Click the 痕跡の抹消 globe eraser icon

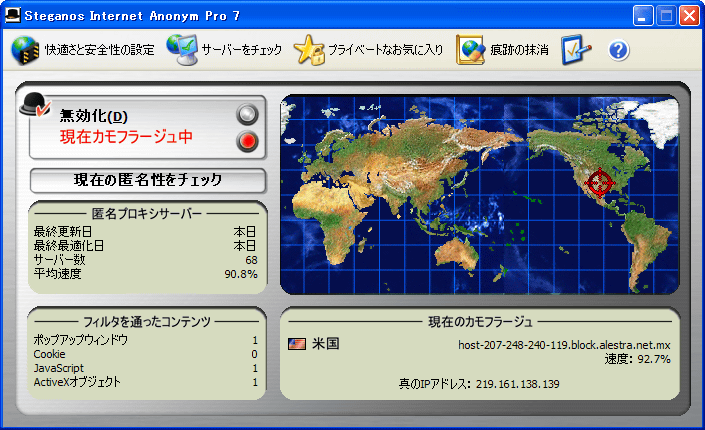pyautogui.click(x=471, y=50)
